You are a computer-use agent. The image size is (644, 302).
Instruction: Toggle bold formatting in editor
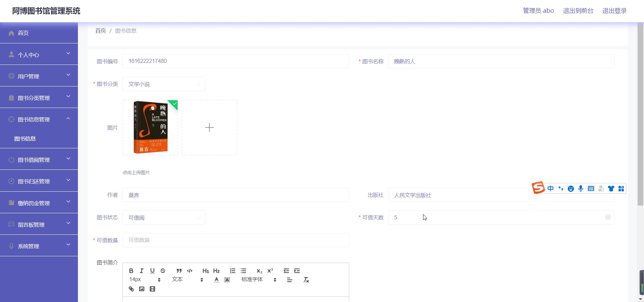coord(131,271)
